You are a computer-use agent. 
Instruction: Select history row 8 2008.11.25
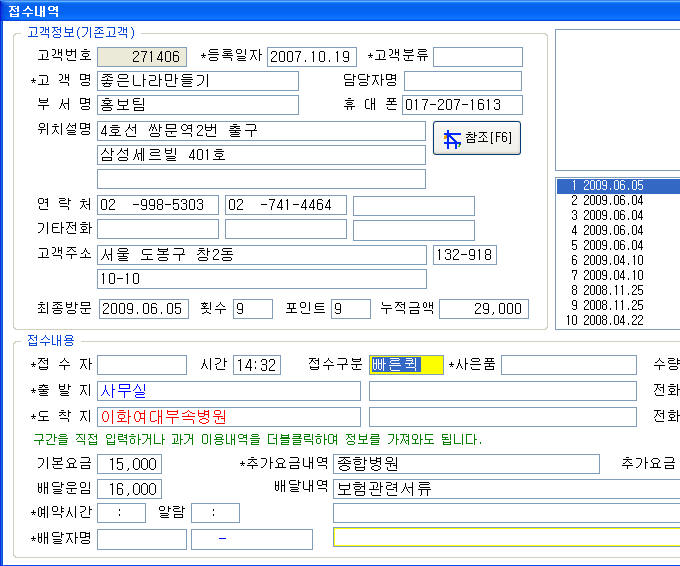click(618, 290)
